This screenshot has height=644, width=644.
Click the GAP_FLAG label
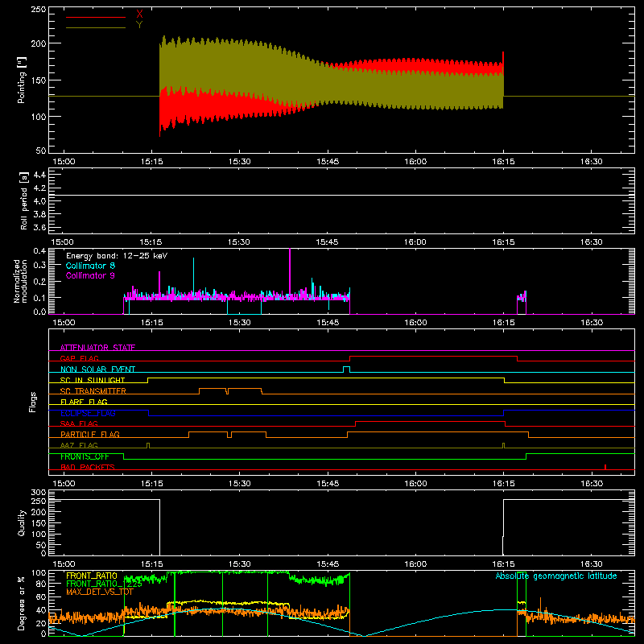(79, 358)
